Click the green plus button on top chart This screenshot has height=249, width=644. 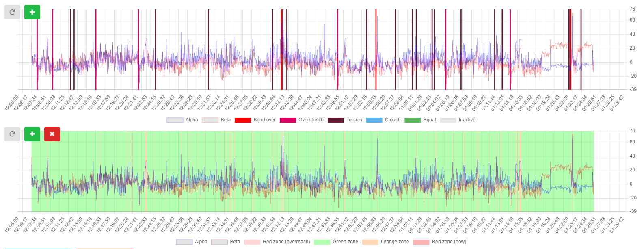tap(32, 12)
